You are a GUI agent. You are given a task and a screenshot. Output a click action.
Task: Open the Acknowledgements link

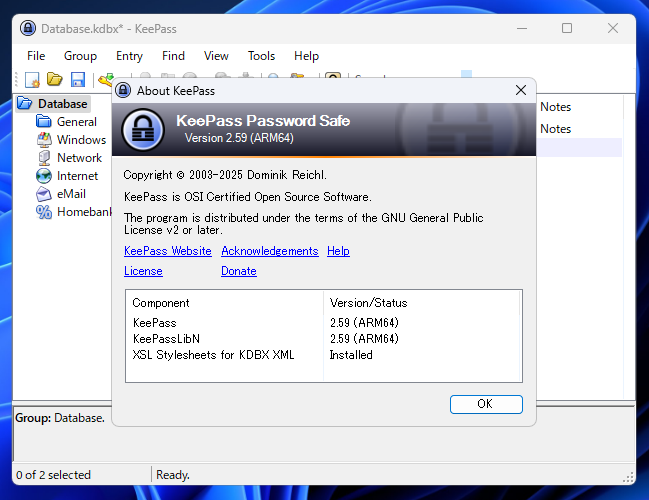pyautogui.click(x=270, y=251)
